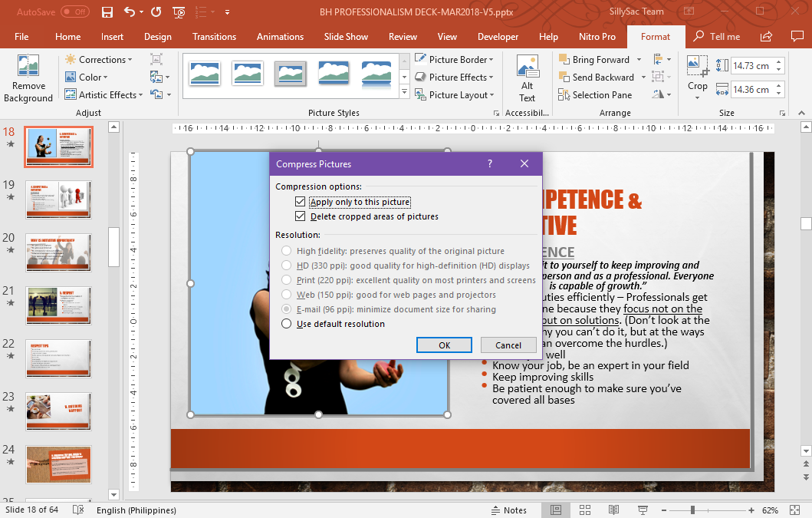Switch to Slide Sorter view
Screen dimensions: 812x518
tap(585, 510)
